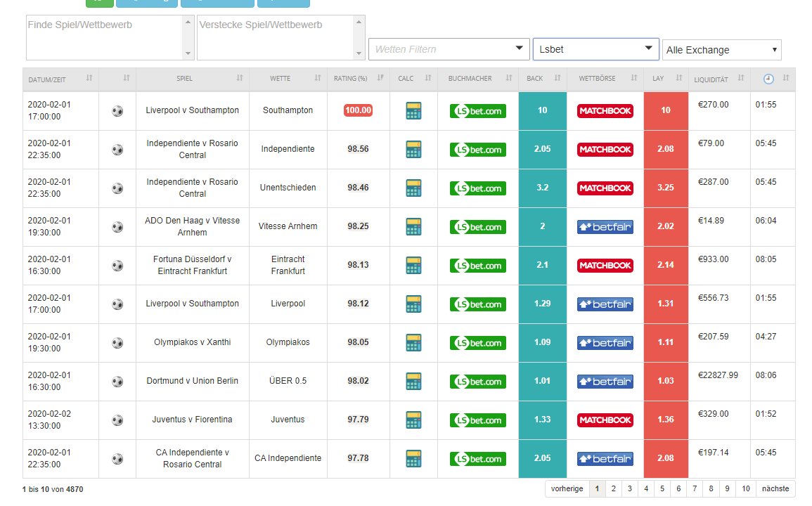The height and width of the screenshot is (506, 812).
Task: Click back odds 1.09 for Olympiakos
Action: coord(542,342)
